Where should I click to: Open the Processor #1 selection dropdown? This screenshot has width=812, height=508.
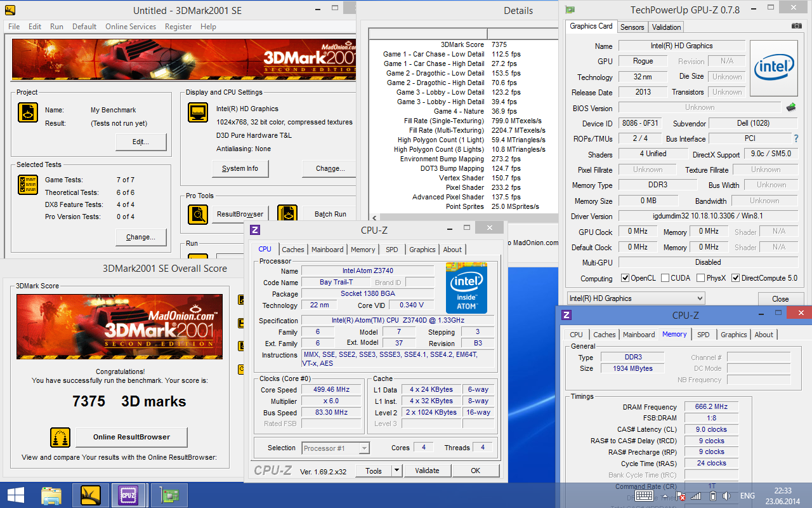(x=336, y=448)
